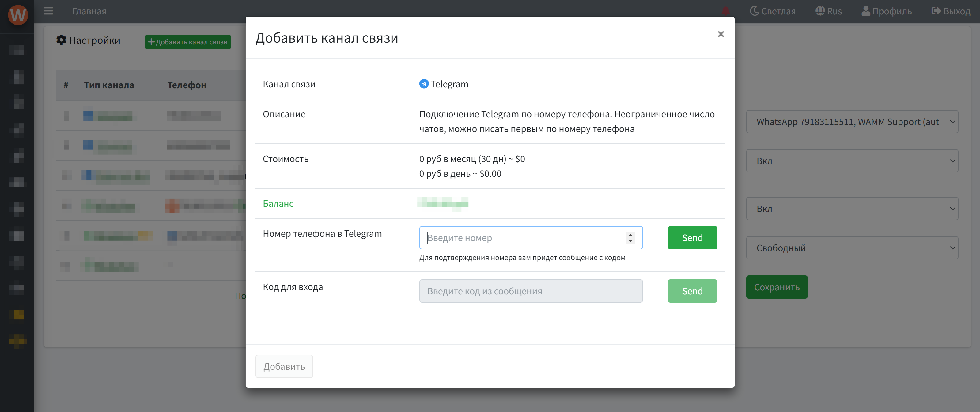
Task: Close the Добавить канал связи dialog
Action: pyautogui.click(x=721, y=34)
